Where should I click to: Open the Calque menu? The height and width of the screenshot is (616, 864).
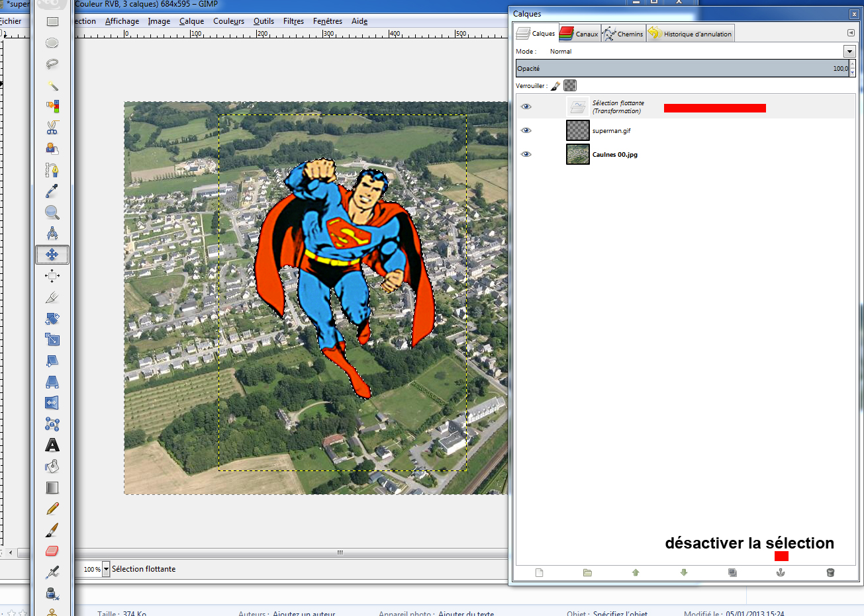point(192,21)
